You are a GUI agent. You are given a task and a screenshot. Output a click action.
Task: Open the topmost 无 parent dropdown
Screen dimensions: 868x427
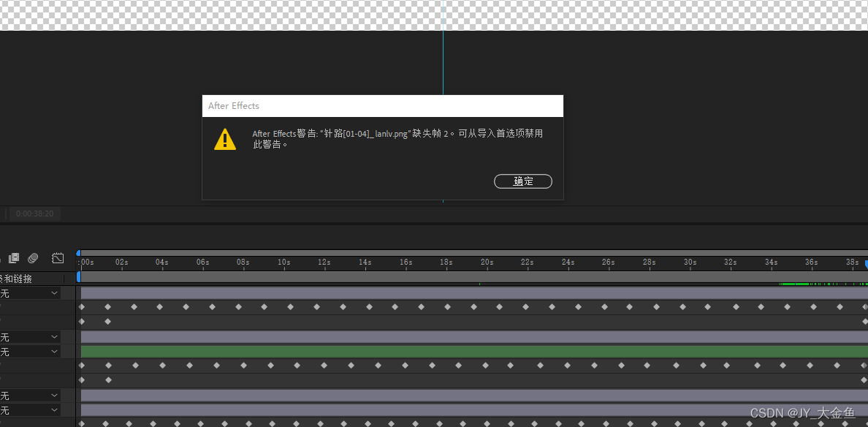point(30,293)
